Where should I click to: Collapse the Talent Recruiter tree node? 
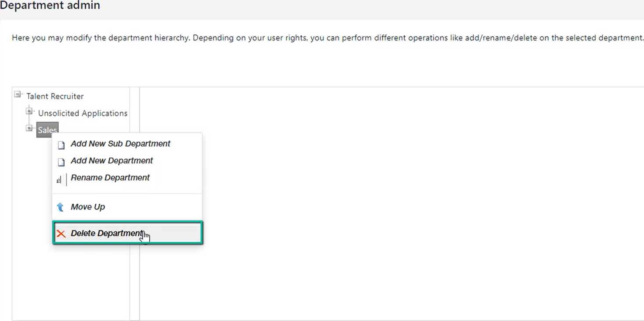18,94
